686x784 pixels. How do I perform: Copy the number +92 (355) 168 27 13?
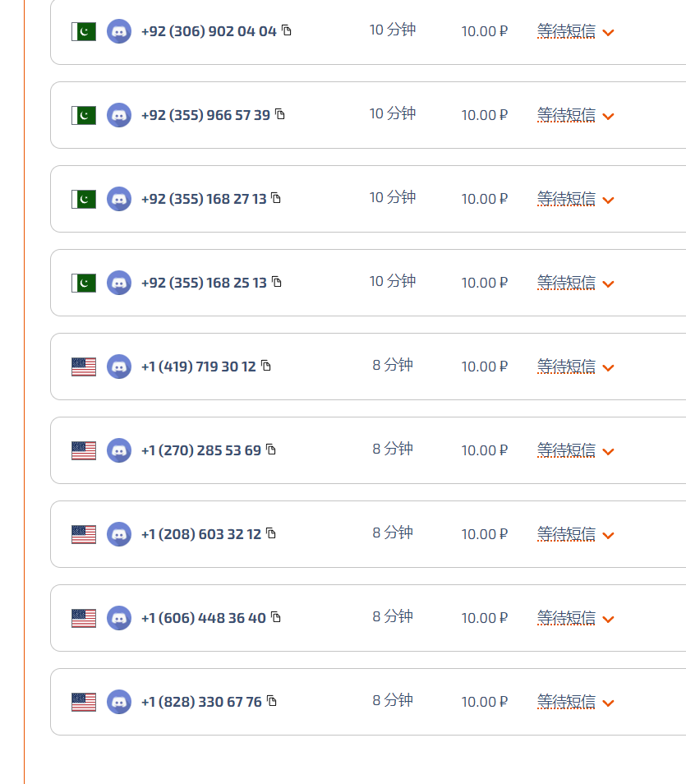[x=276, y=198]
